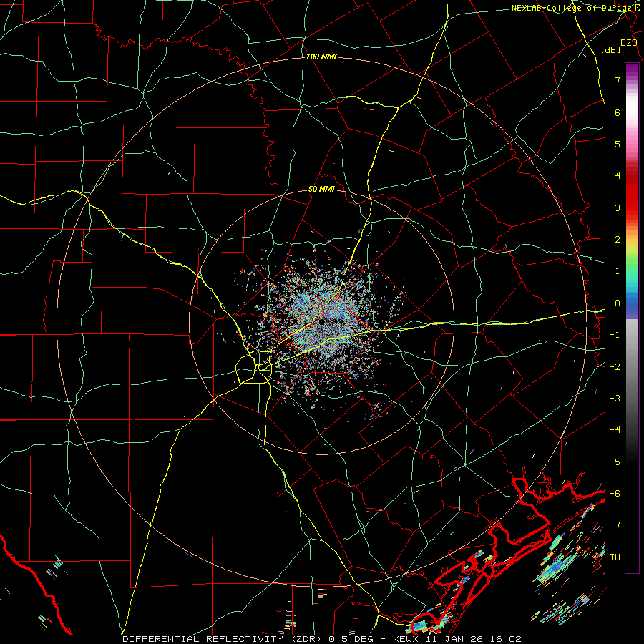
Task: Click the "100 NMI" range ring label
Action: coord(321,57)
